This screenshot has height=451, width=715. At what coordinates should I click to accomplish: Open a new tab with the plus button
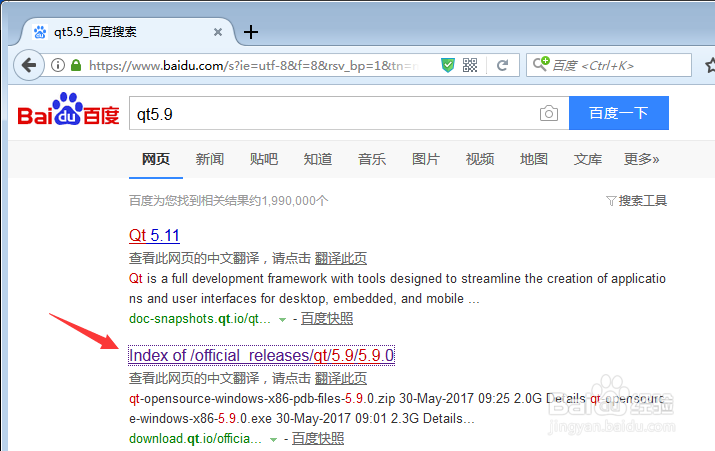coord(251,32)
